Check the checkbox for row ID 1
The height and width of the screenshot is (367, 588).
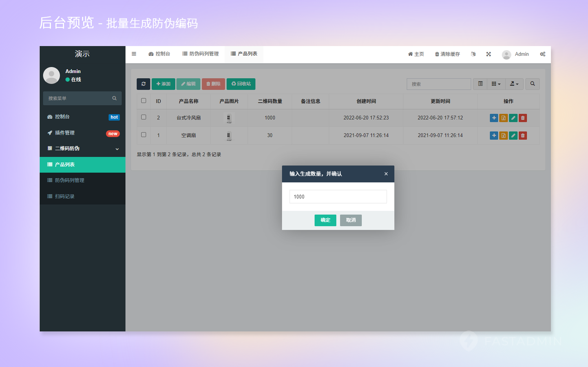coord(144,135)
